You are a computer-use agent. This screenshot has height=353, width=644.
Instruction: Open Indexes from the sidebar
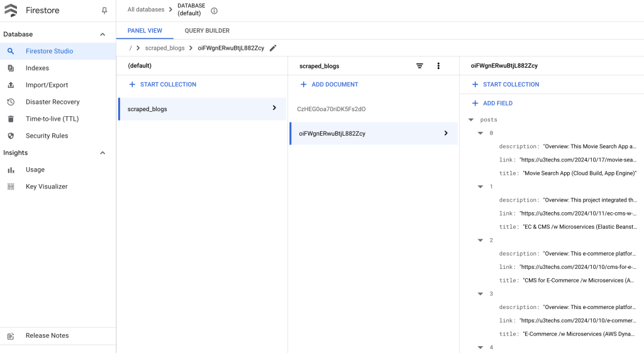(x=37, y=68)
